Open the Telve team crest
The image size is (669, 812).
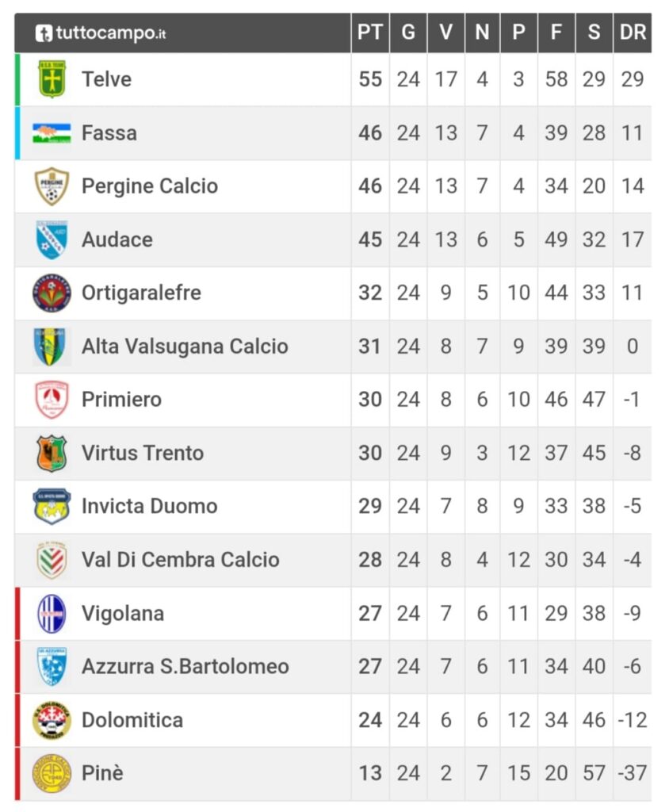52,79
